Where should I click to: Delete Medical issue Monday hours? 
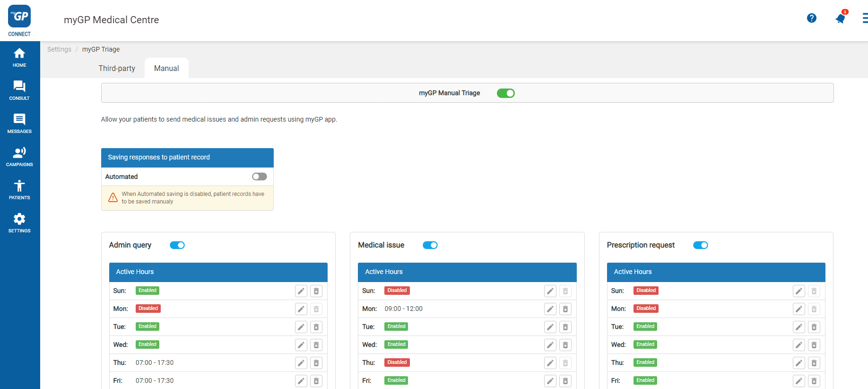coord(565,309)
